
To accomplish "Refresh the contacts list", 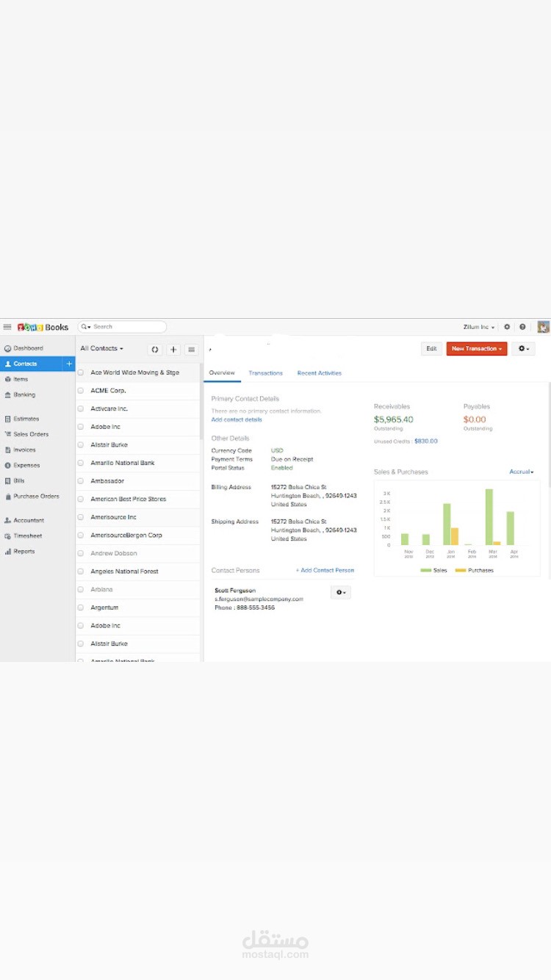I will tap(155, 350).
